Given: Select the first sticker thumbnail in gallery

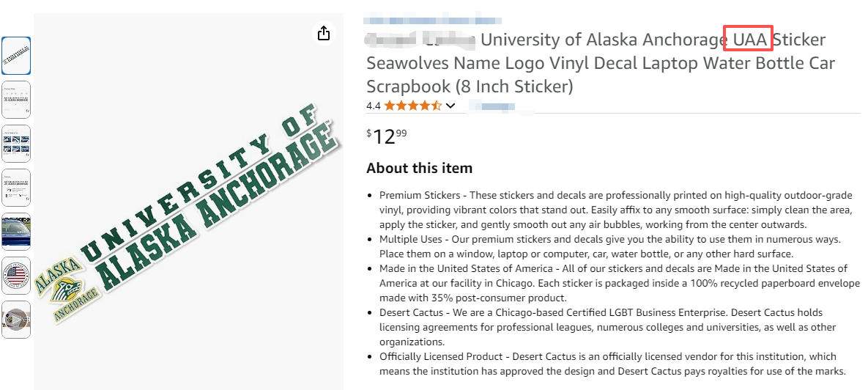Looking at the screenshot, I should coord(16,56).
